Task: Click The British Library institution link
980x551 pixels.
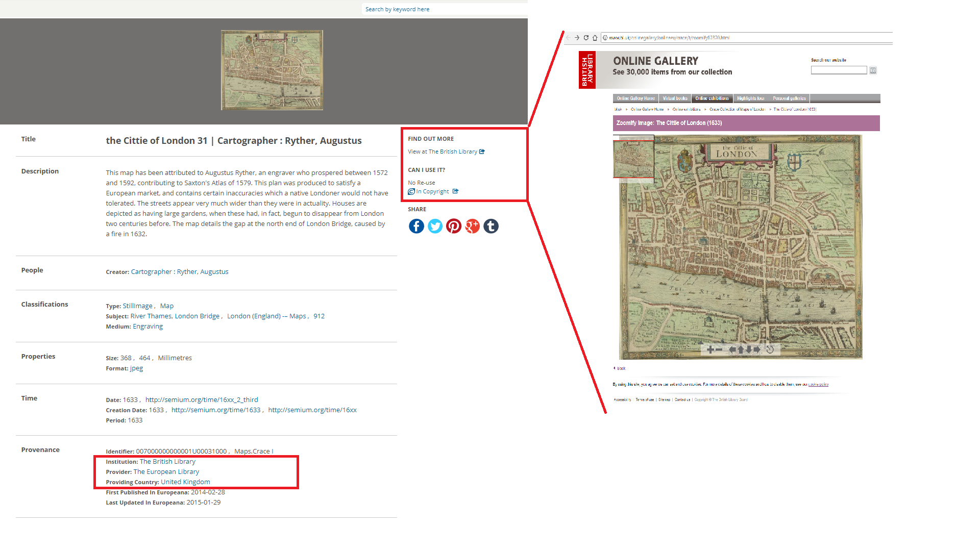Action: [x=167, y=462]
